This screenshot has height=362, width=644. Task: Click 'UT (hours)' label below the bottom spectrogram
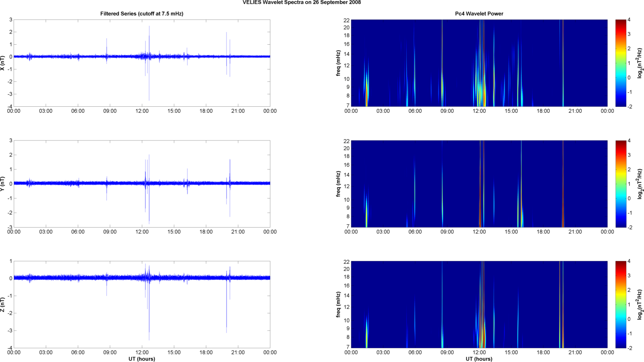(x=479, y=359)
